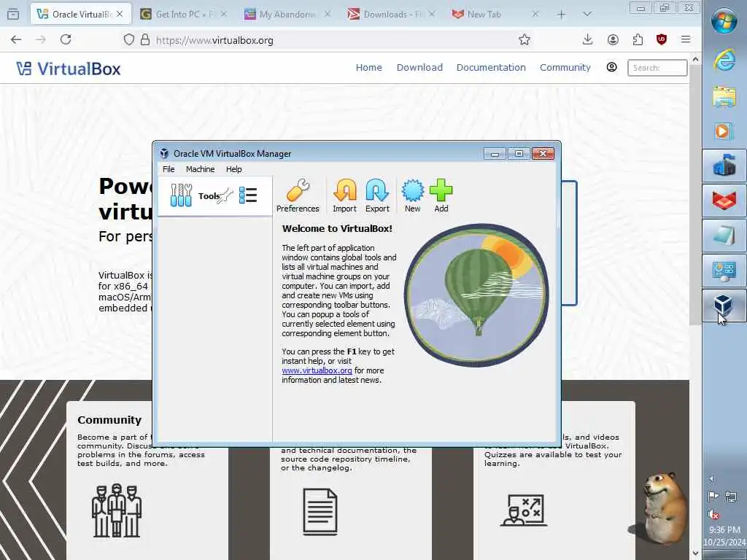This screenshot has width=747, height=560.
Task: Switch to the New Tab tab
Action: pyautogui.click(x=495, y=15)
